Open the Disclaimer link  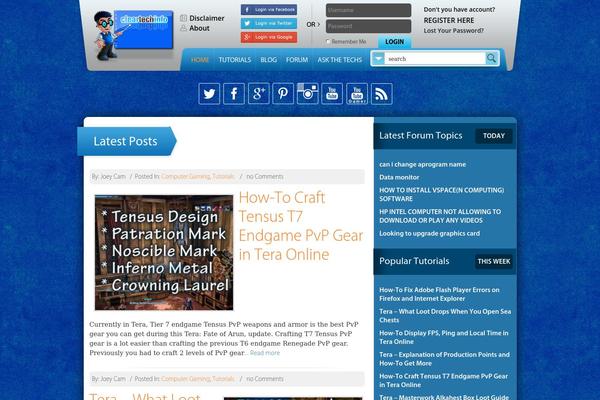pyautogui.click(x=207, y=18)
